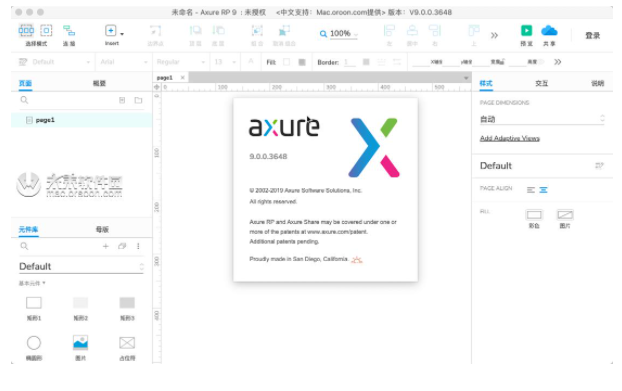Open the Libraries more options menu

point(138,246)
